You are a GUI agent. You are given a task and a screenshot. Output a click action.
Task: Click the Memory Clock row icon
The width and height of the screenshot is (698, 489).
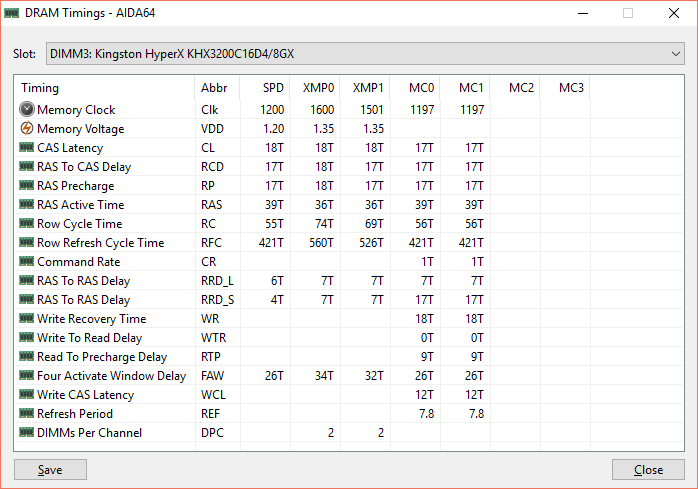click(27, 110)
